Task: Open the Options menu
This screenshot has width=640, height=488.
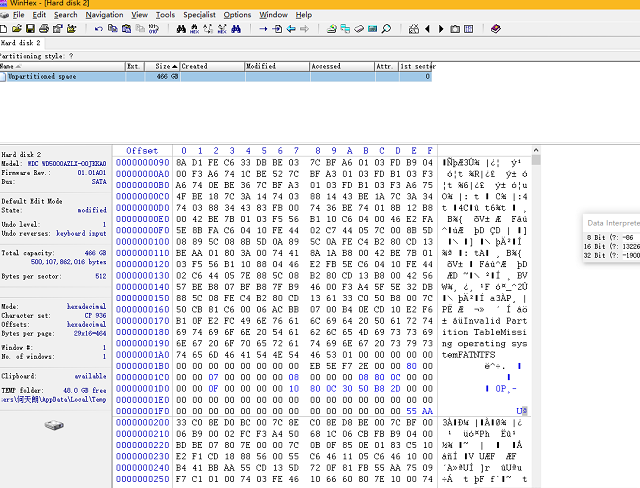Action: (237, 15)
